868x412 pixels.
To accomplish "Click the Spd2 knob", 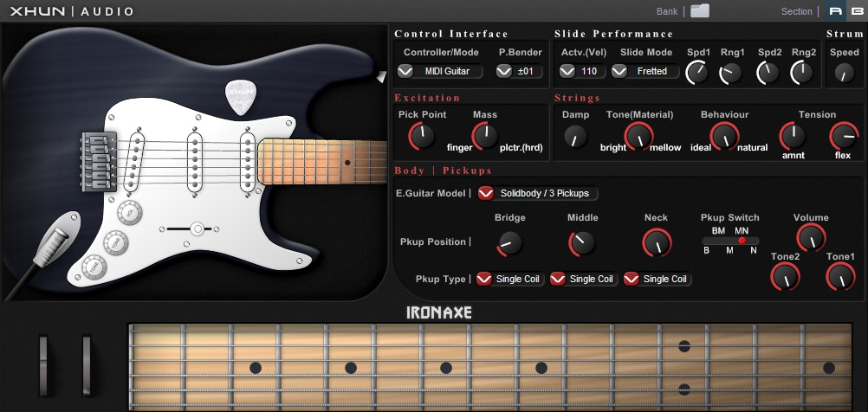I will 768,73.
